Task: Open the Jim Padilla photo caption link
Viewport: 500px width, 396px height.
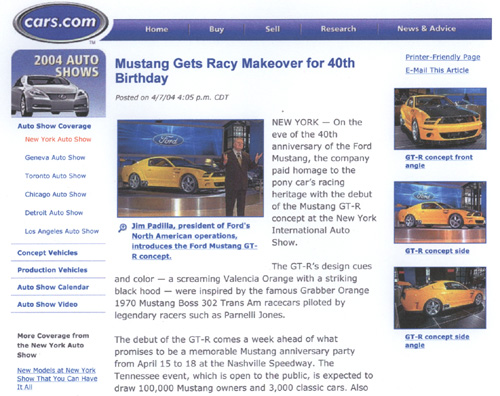Action: 194,241
